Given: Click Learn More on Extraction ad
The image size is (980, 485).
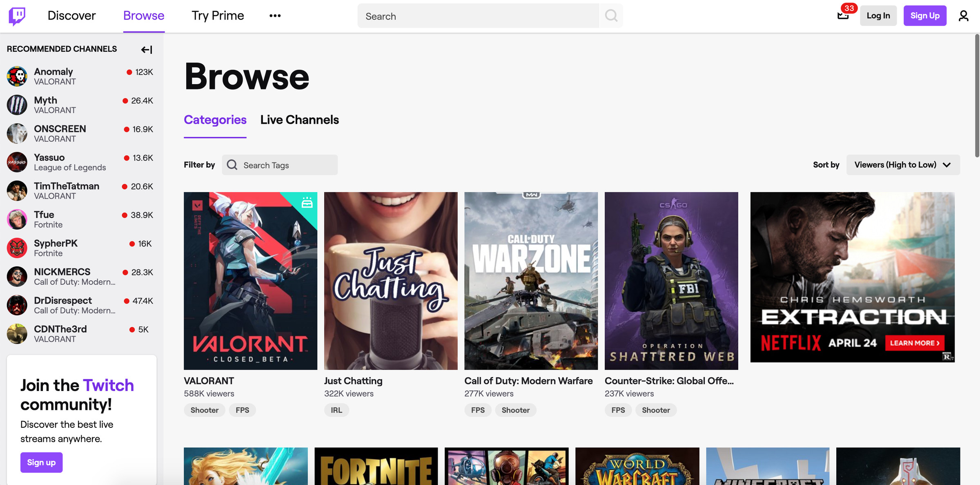Looking at the screenshot, I should tap(914, 343).
